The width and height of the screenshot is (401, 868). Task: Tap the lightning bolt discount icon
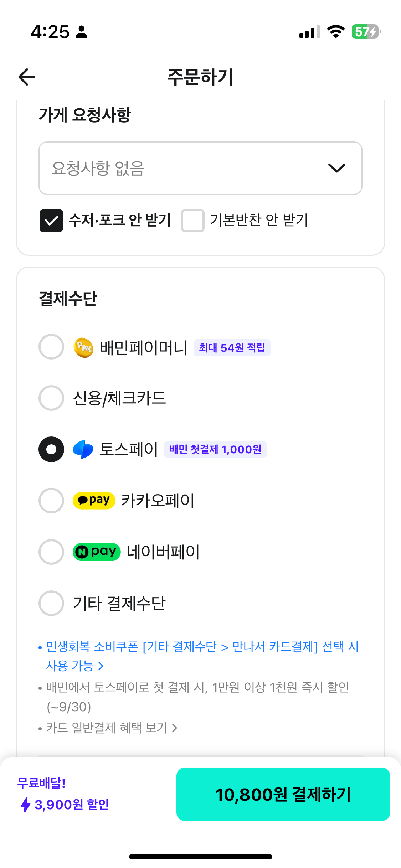pyautogui.click(x=26, y=805)
